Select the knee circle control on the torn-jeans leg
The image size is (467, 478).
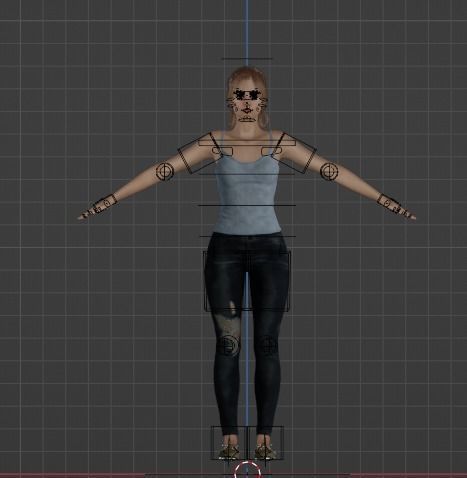pos(228,345)
